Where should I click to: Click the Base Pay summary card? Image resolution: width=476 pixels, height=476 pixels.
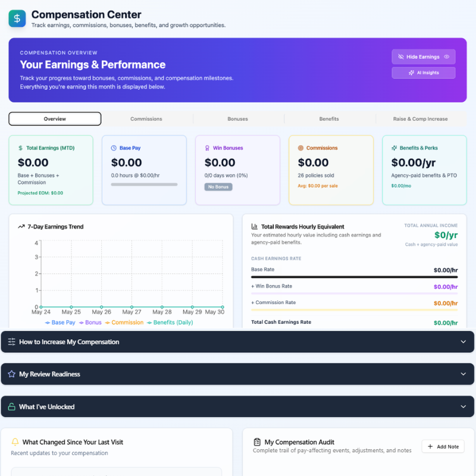144,170
